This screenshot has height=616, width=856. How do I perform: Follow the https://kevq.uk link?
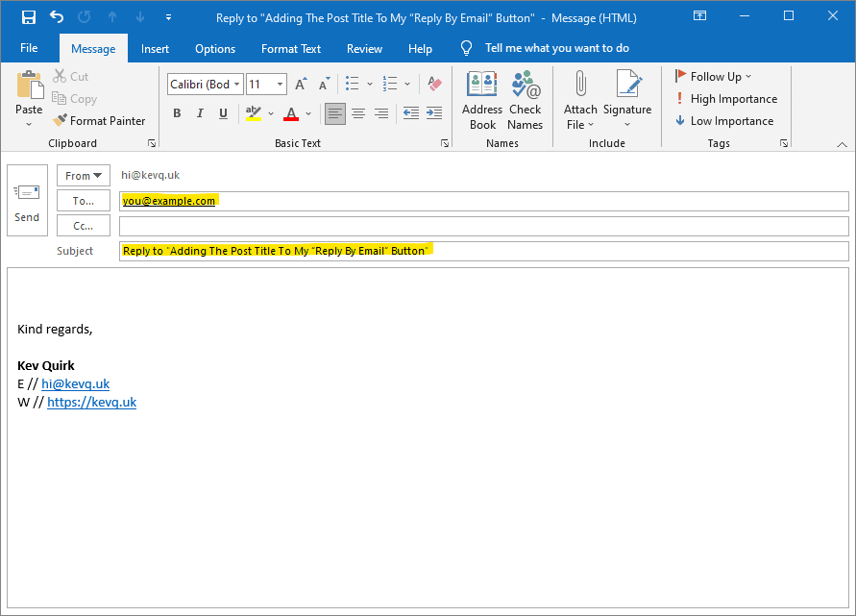coord(91,402)
